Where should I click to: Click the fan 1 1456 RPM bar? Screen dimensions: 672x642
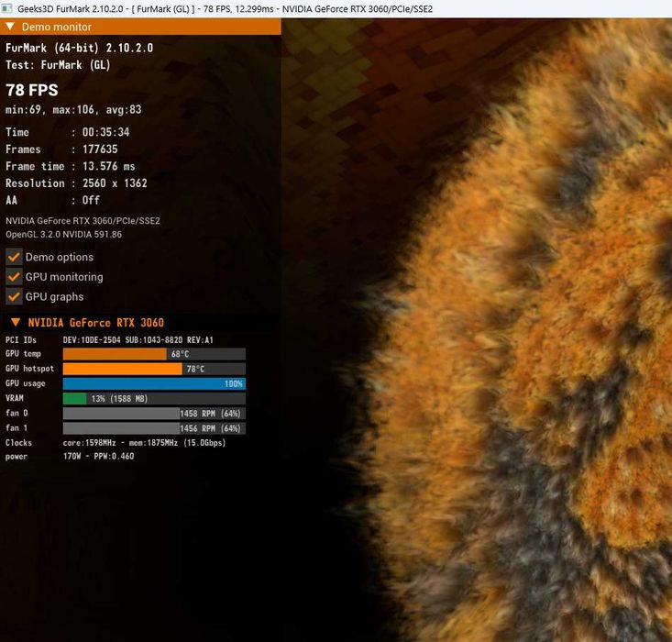tap(154, 428)
